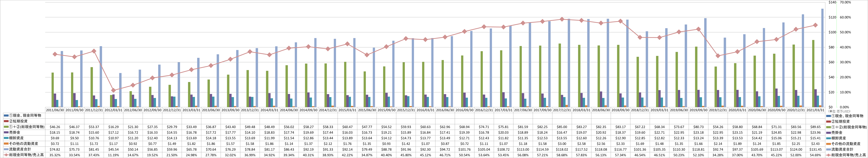Select the $79.49 current assets total cell

(x=367, y=150)
